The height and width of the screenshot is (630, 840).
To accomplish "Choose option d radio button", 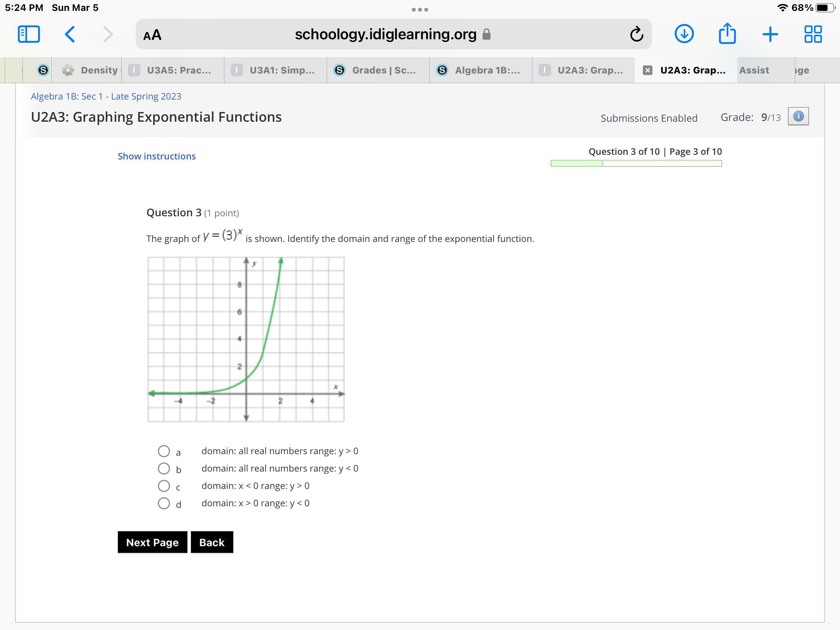I will click(164, 503).
